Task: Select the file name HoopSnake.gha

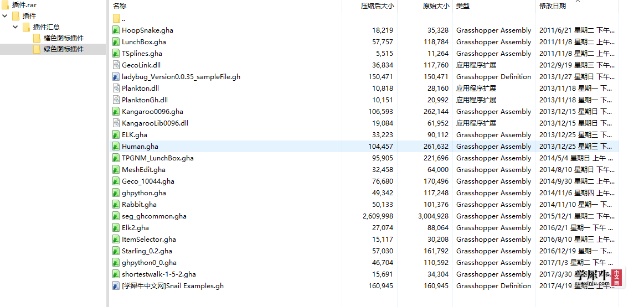Action: click(147, 30)
